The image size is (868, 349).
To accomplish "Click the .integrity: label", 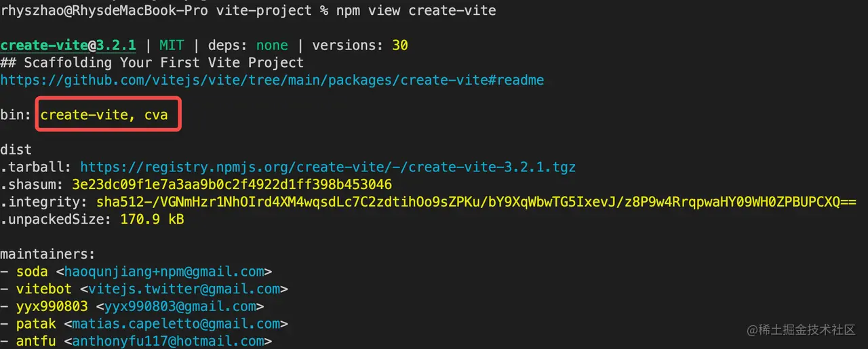I will (44, 202).
